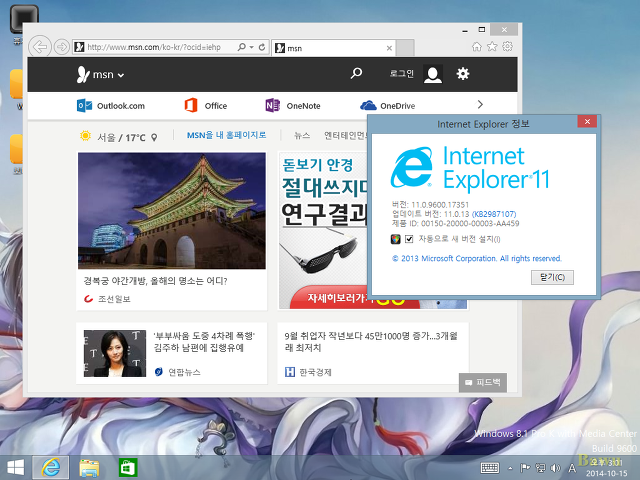
Task: Click the Microsoft copyright notice link
Action: point(477,258)
